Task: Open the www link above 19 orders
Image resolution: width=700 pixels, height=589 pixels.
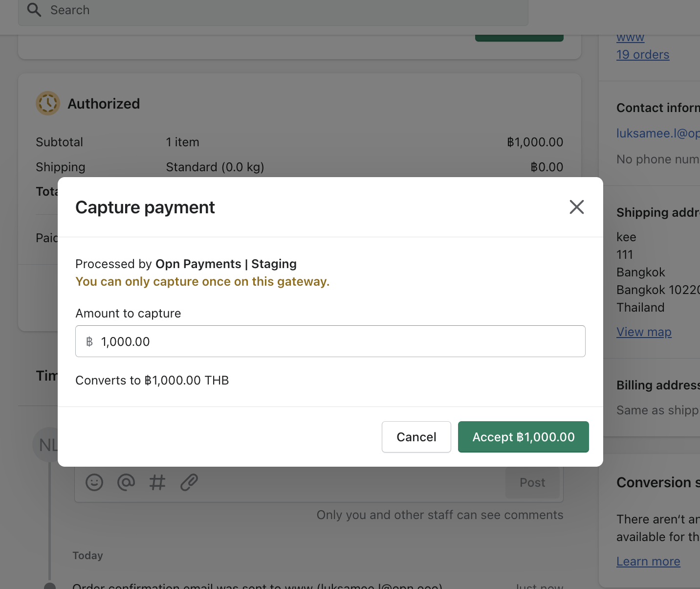Action: coord(630,37)
